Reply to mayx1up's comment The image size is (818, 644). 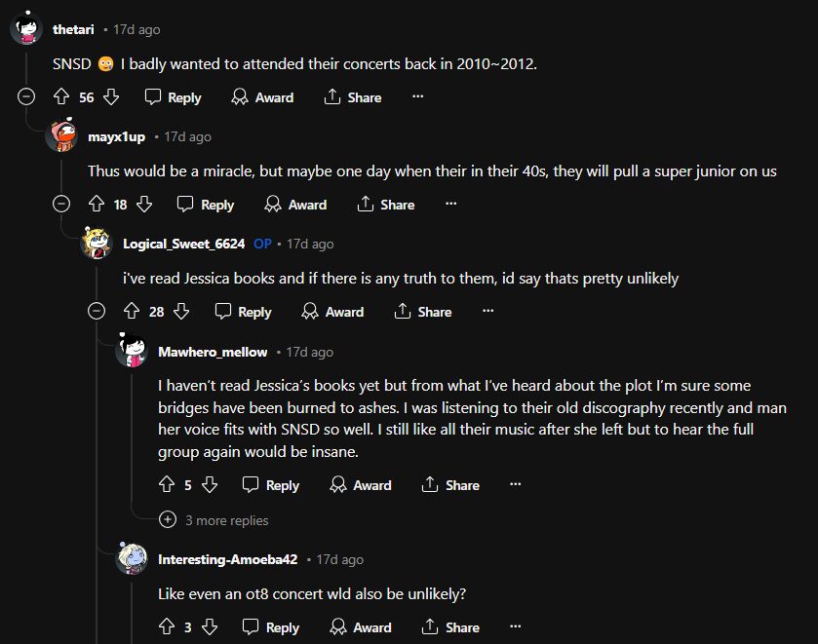tap(206, 205)
